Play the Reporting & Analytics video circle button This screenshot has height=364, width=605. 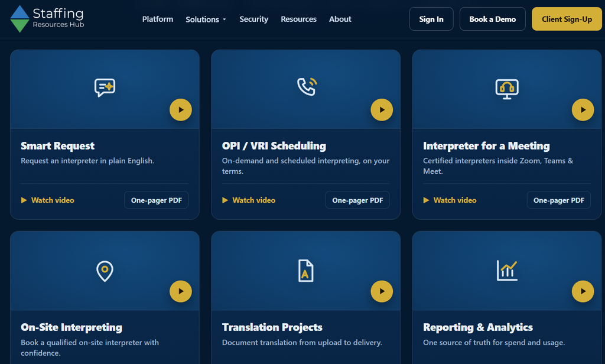click(x=583, y=291)
